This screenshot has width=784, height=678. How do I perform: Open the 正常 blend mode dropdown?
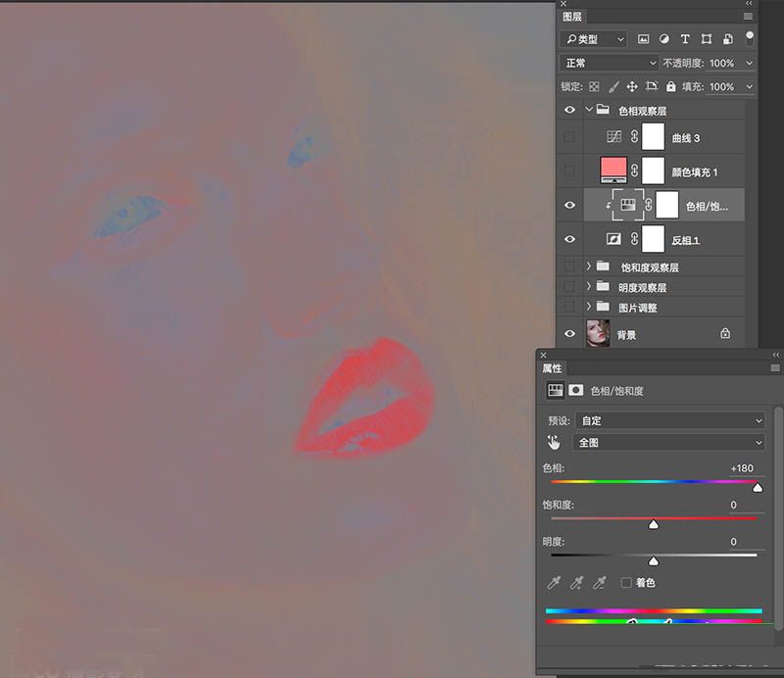(x=609, y=63)
